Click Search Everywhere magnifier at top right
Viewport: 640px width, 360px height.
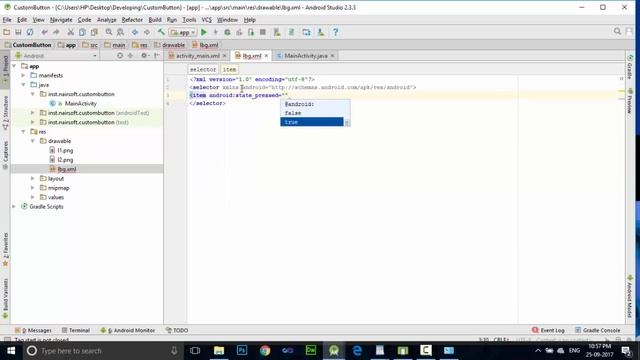pos(618,31)
